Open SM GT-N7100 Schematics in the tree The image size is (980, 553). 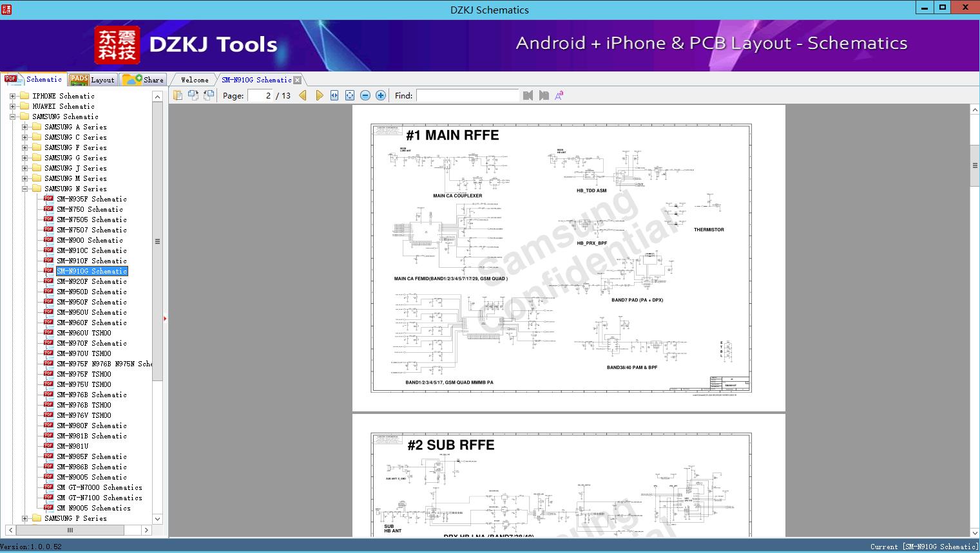coord(99,498)
